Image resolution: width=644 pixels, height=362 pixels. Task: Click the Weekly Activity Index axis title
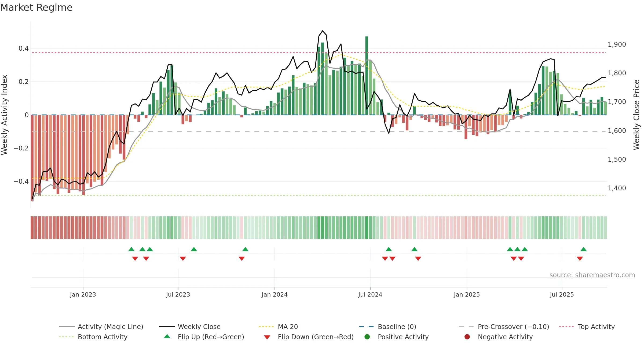point(4,115)
